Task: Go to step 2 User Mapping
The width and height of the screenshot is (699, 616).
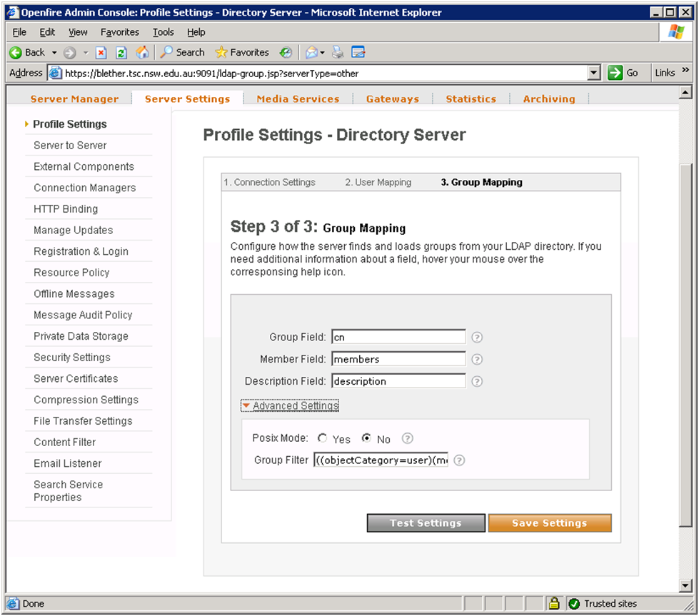Action: [x=378, y=182]
